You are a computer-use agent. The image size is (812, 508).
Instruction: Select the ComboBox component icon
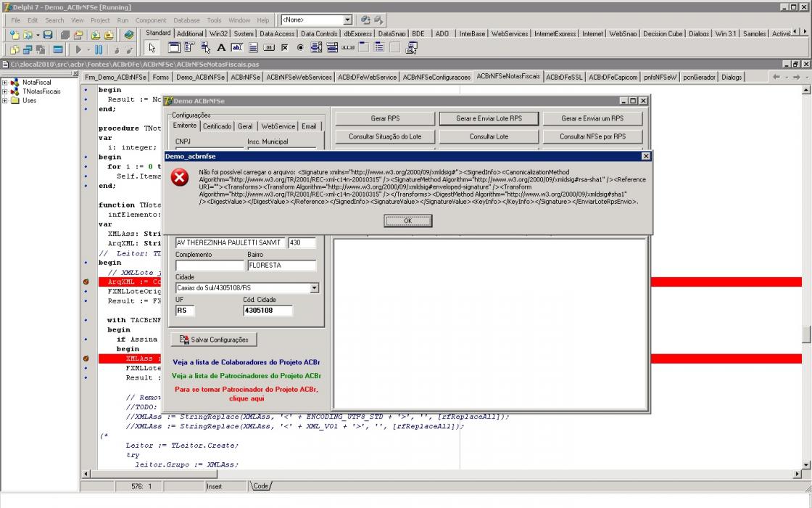point(332,48)
